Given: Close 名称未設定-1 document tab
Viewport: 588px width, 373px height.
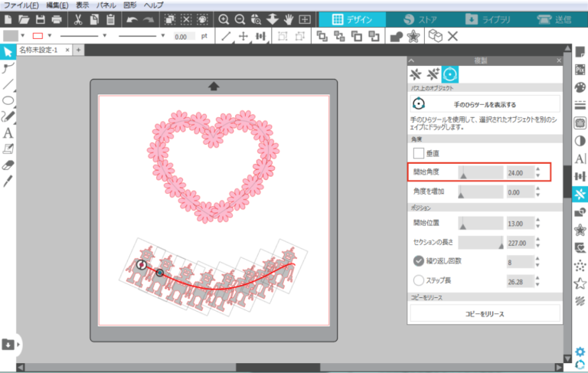Looking at the screenshot, I should (x=67, y=50).
